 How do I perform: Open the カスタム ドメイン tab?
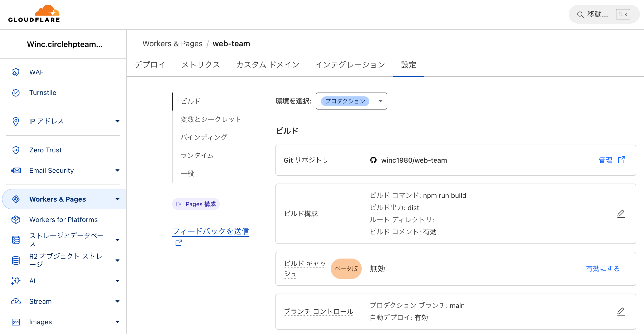[267, 65]
